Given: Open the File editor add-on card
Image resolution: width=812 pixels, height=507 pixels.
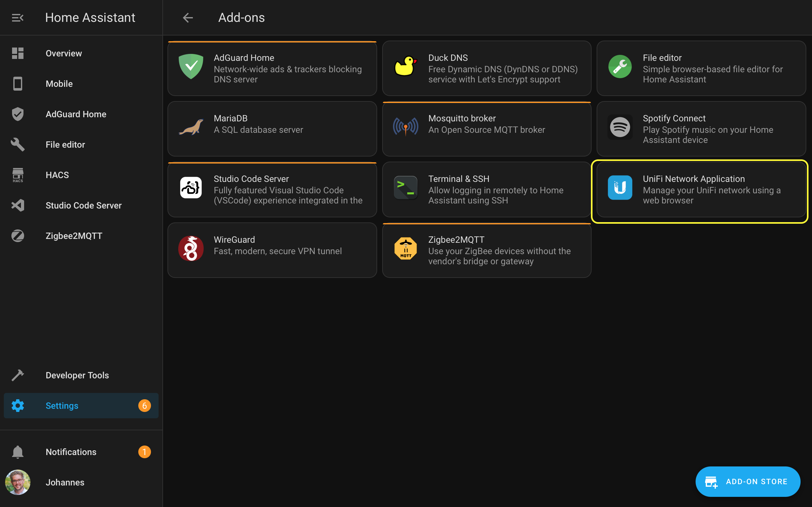Looking at the screenshot, I should (x=701, y=68).
